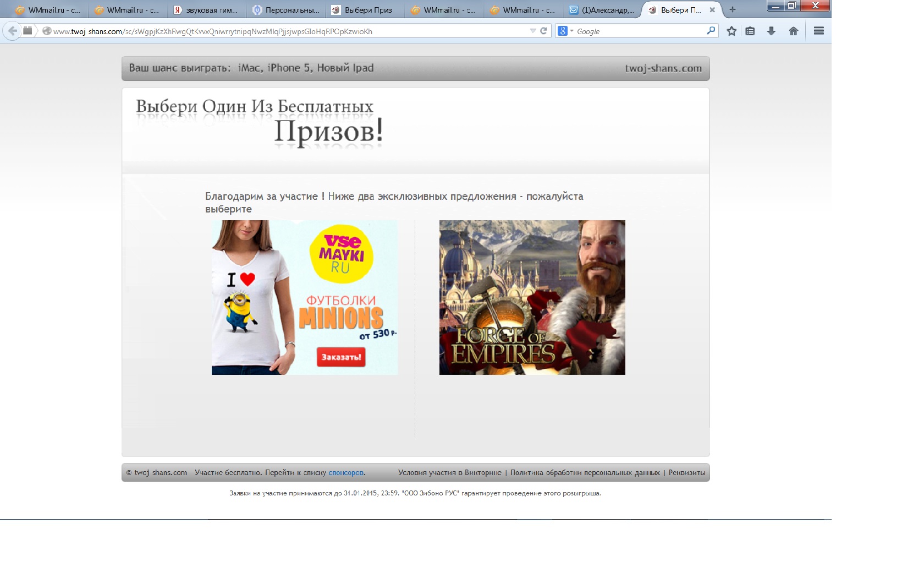
Task: Bookmark this page with the star icon
Action: [731, 31]
